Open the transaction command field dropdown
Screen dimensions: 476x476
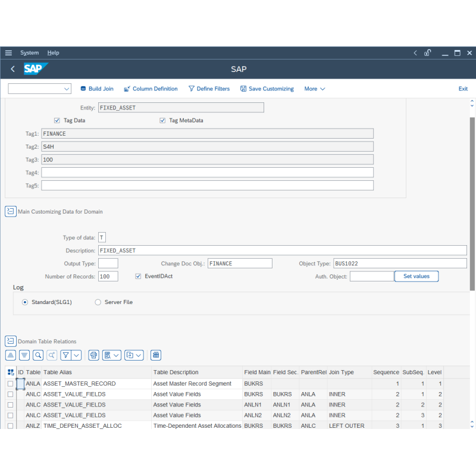click(67, 89)
